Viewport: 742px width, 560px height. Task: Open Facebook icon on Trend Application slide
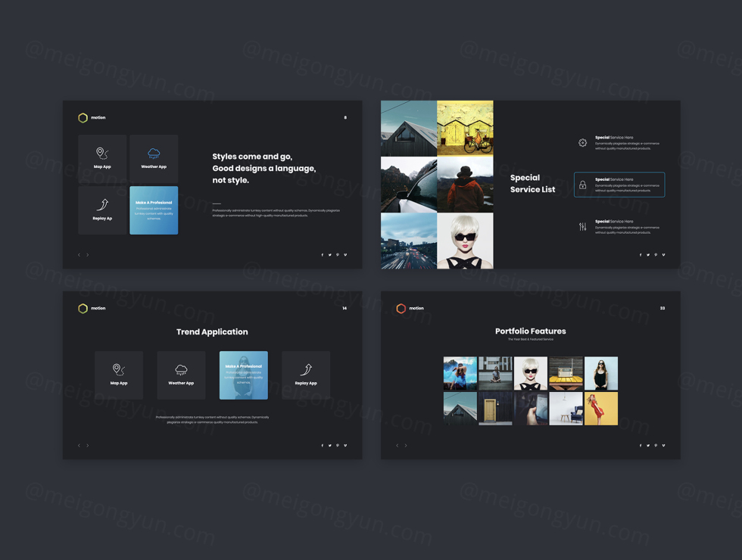[x=323, y=446]
